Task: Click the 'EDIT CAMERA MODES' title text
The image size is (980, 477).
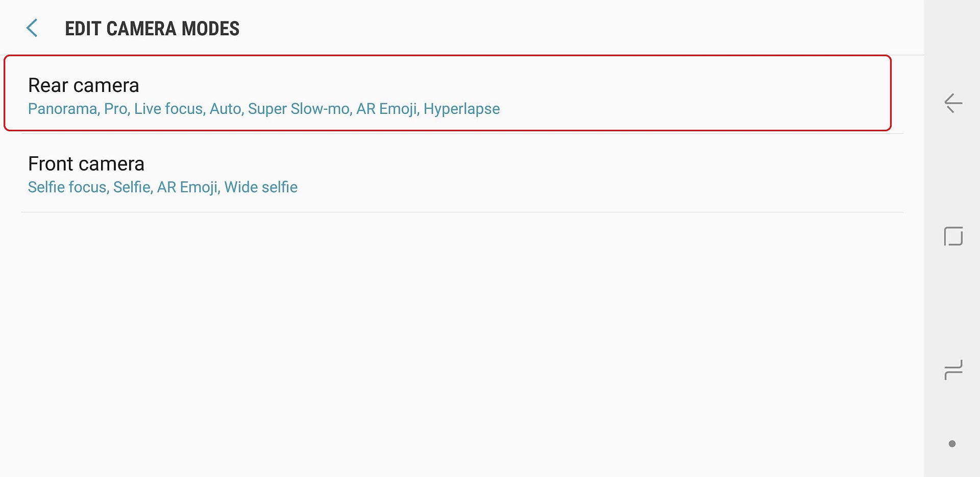Action: (152, 29)
